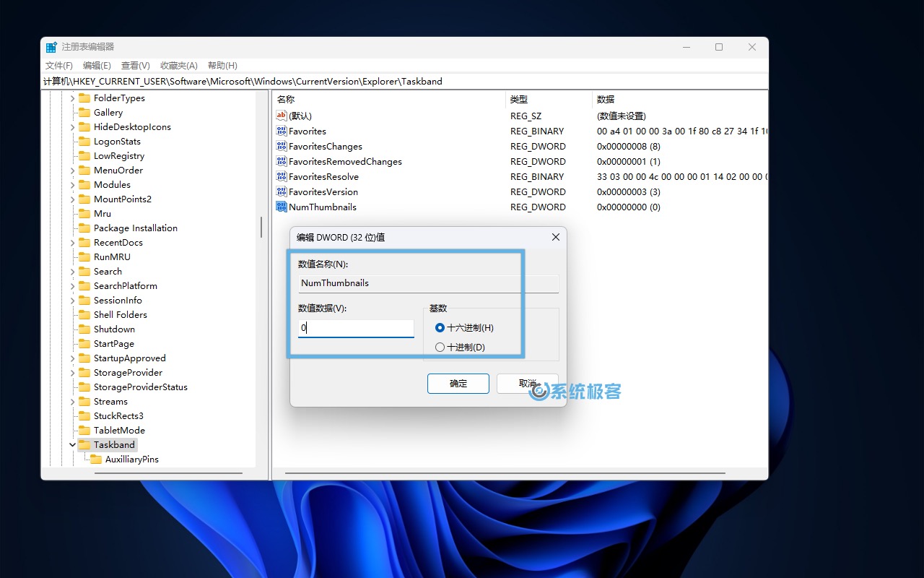Click the HideDesktopIcons folder icon
Screen dimensions: 924x578
pos(84,127)
